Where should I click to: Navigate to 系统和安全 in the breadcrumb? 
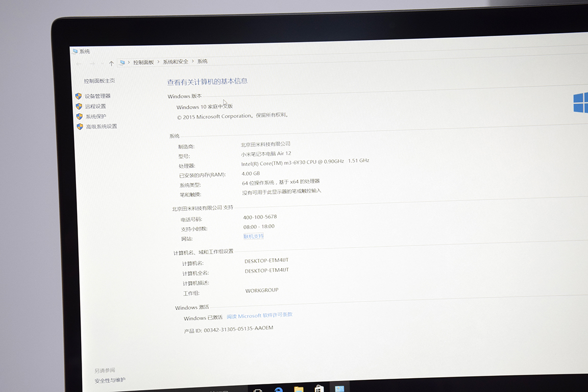pos(176,62)
